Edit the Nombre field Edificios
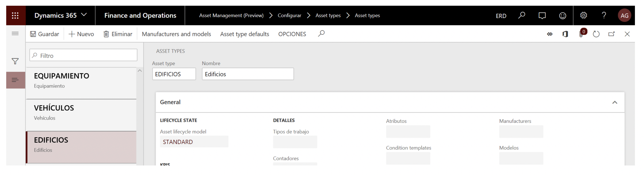The width and height of the screenshot is (644, 175). tap(248, 74)
